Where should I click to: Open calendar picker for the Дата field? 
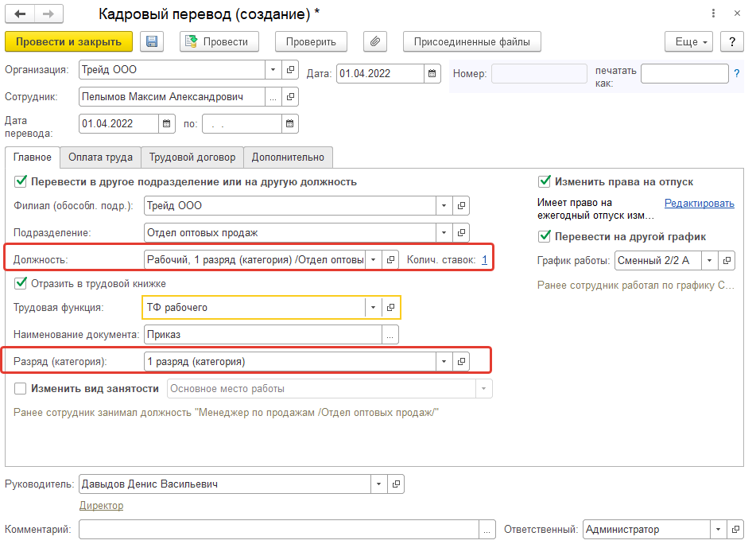click(x=432, y=74)
